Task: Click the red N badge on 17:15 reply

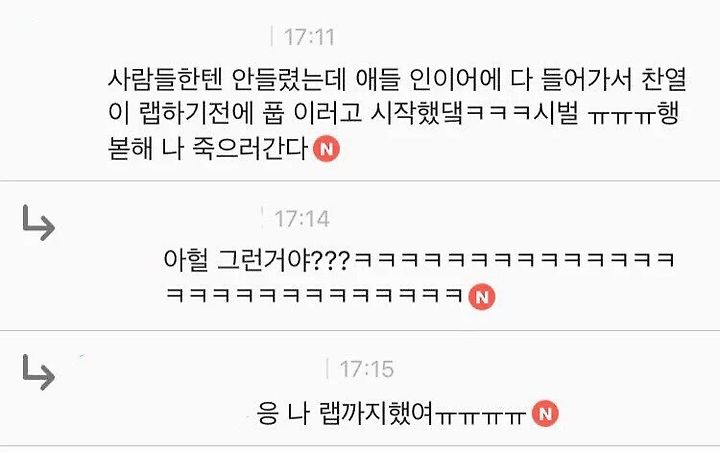Action: pos(545,413)
